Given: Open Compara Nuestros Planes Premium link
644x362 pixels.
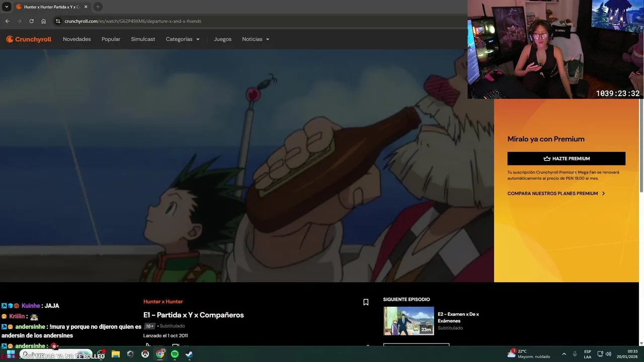Looking at the screenshot, I should pyautogui.click(x=556, y=194).
